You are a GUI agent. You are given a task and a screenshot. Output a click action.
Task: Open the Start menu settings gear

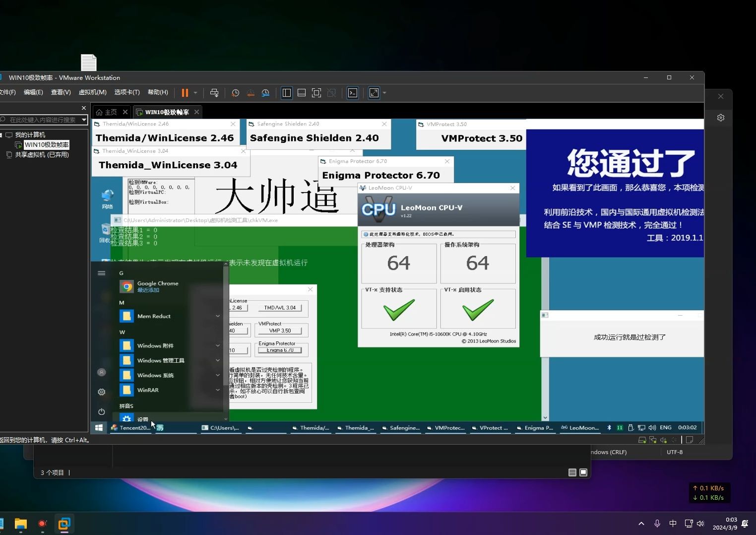click(x=102, y=392)
